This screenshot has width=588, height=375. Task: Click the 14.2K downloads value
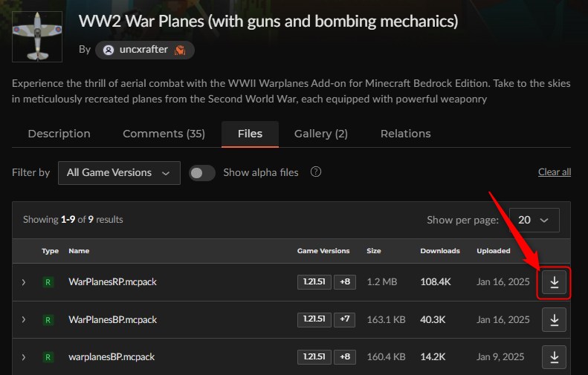pos(433,357)
